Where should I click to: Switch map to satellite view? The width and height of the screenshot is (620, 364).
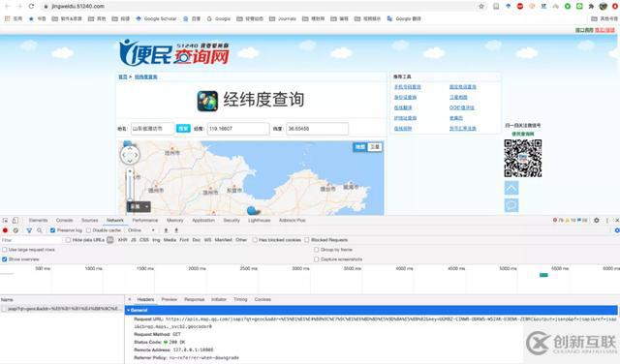(x=375, y=147)
